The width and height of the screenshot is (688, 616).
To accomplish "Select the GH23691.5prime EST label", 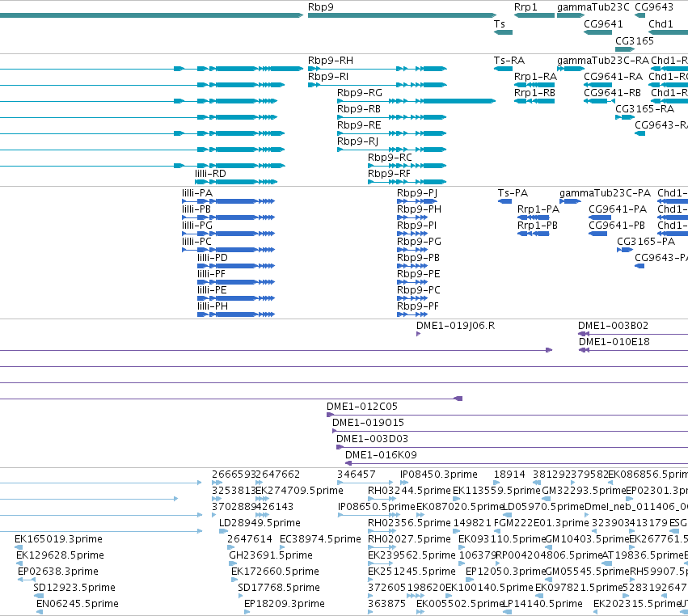I will 271,555.
